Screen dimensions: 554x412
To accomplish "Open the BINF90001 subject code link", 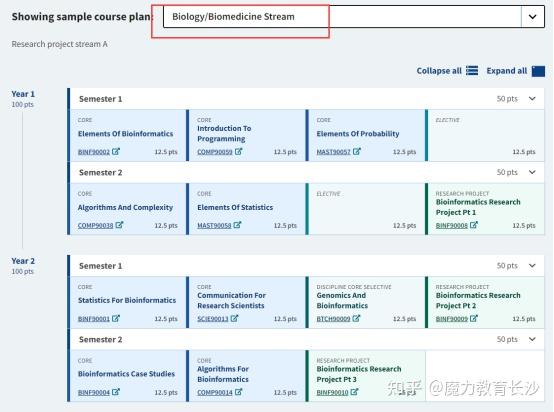I will (94, 319).
